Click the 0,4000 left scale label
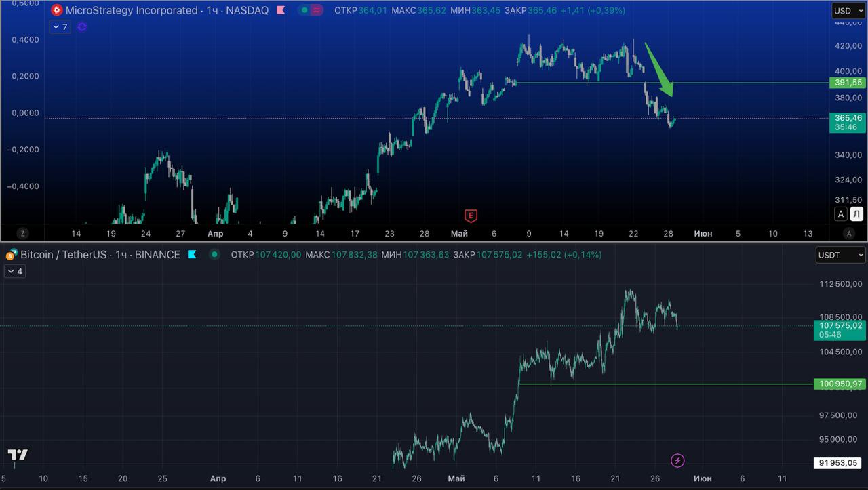868x490 pixels. 25,39
